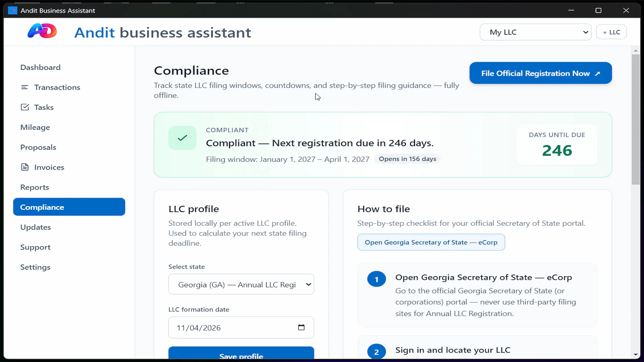Open Proposals from the sidebar

click(x=38, y=147)
